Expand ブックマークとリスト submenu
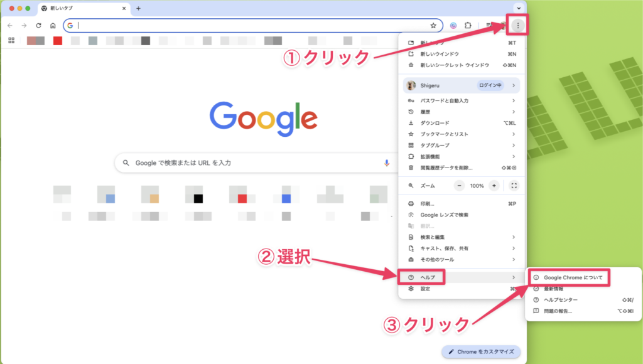This screenshot has width=643, height=364. point(462,134)
